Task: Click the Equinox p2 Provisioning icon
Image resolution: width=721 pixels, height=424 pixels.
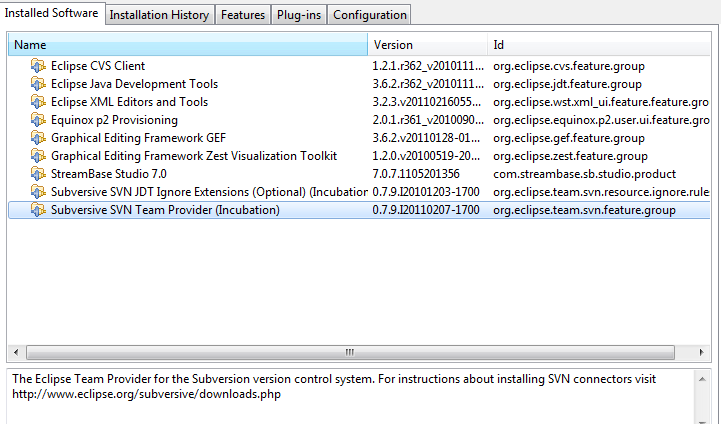Action: (x=38, y=120)
